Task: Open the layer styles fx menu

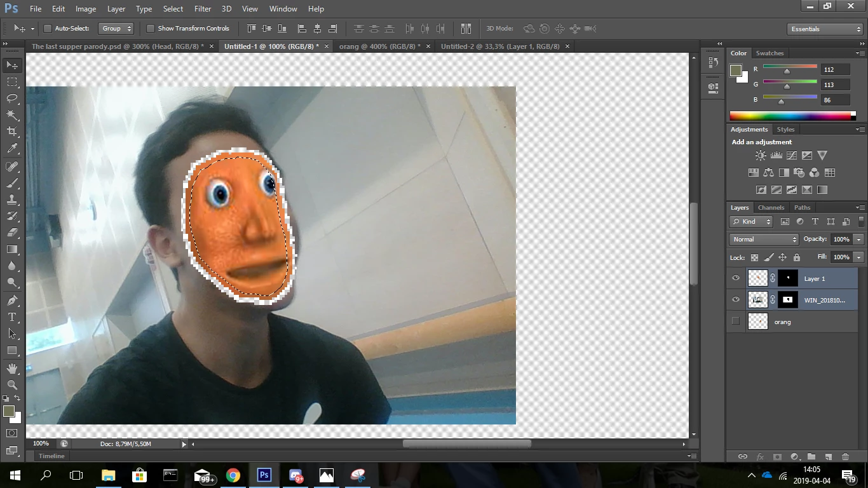Action: click(x=759, y=456)
